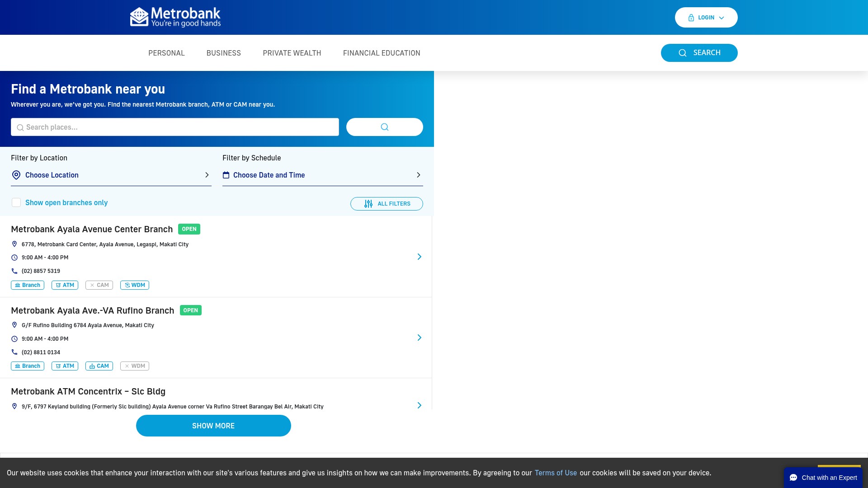Click SHOW MORE button

click(213, 426)
